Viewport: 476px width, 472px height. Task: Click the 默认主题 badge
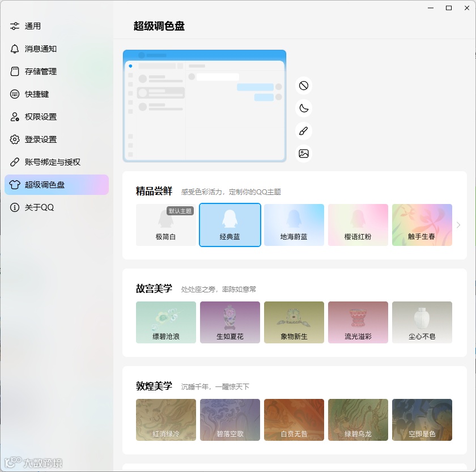click(180, 211)
